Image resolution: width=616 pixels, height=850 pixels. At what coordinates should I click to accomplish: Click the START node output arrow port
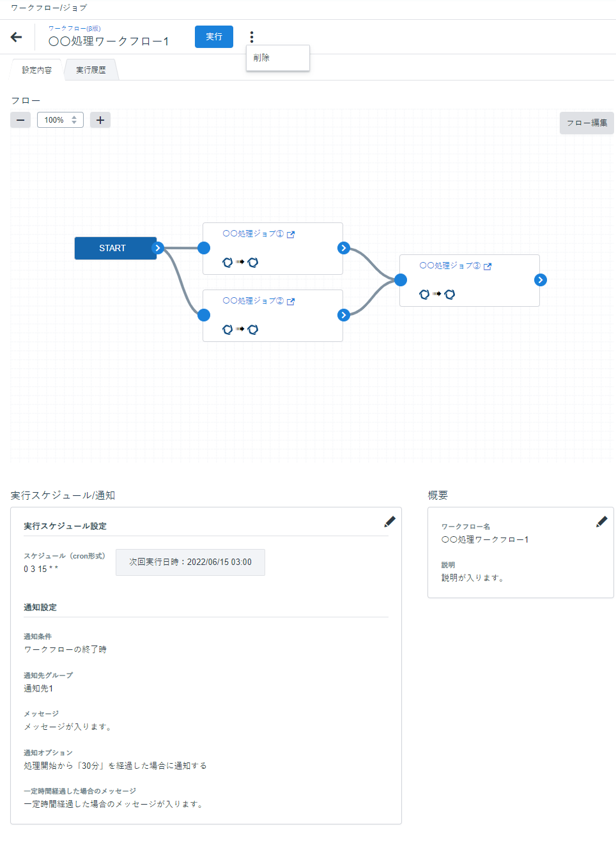click(x=158, y=248)
